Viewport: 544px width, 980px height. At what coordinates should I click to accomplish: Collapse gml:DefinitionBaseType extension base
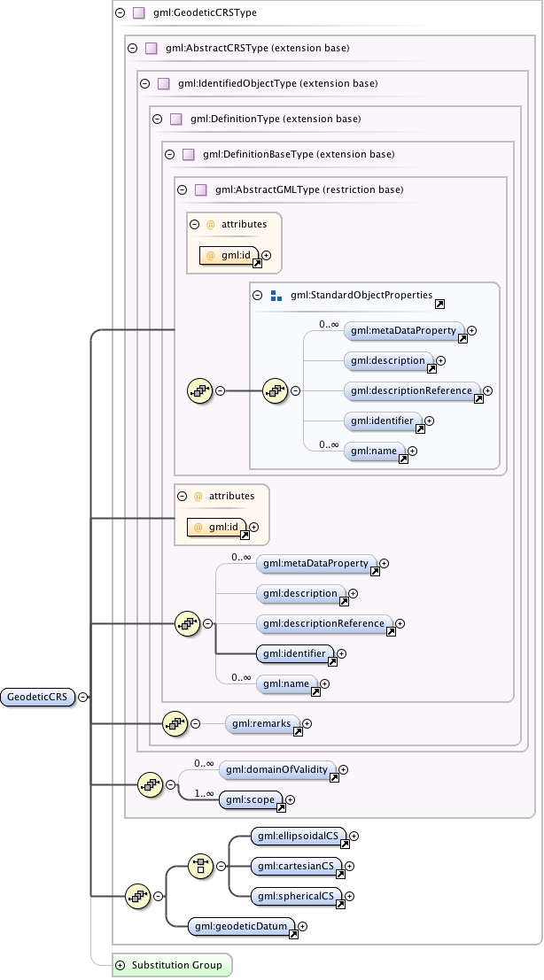(x=169, y=154)
